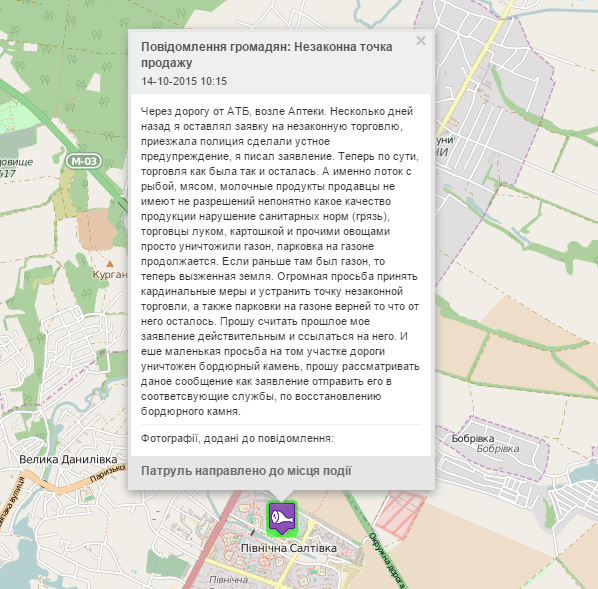Close the citizen report popup
Screen dimensions: 598x589
coord(421,40)
